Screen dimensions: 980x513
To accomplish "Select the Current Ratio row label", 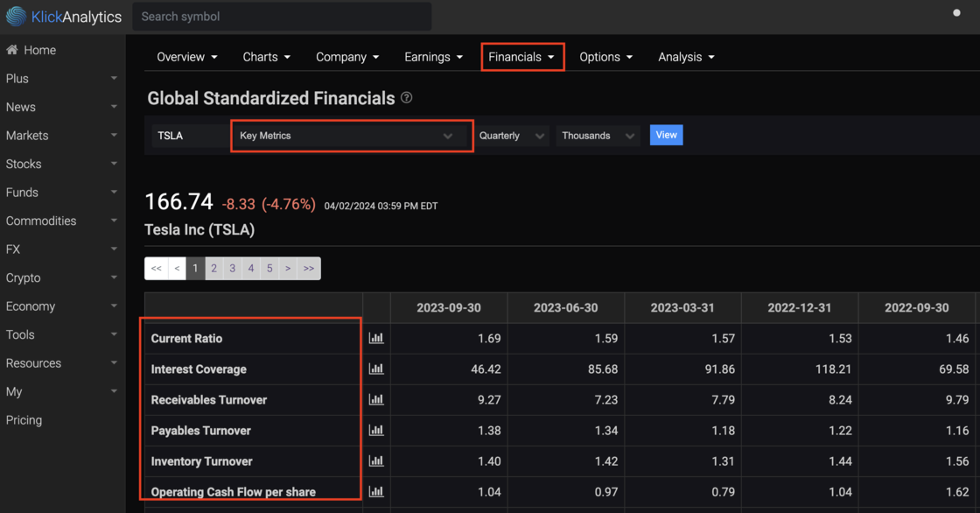I will (x=187, y=339).
